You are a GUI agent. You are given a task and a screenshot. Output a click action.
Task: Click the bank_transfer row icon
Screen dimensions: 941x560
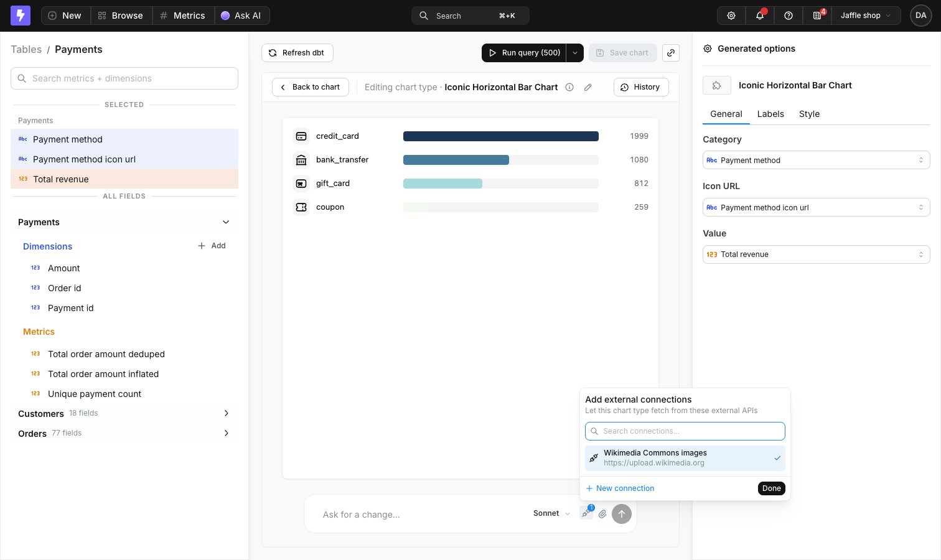301,160
